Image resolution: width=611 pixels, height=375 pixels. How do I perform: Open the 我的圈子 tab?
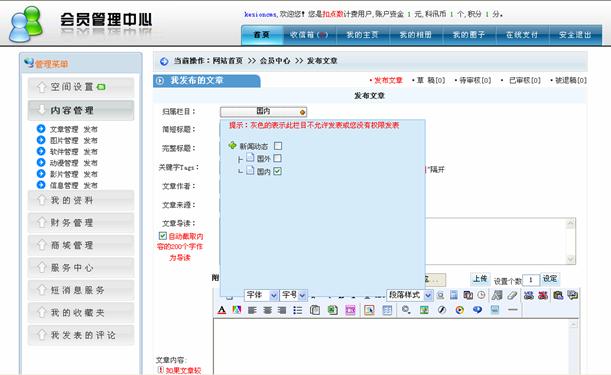pyautogui.click(x=469, y=35)
